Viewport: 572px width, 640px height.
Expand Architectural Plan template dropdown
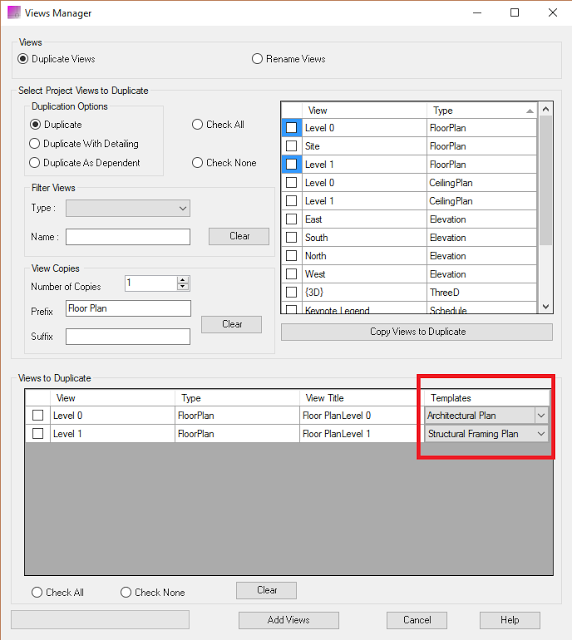pos(541,416)
